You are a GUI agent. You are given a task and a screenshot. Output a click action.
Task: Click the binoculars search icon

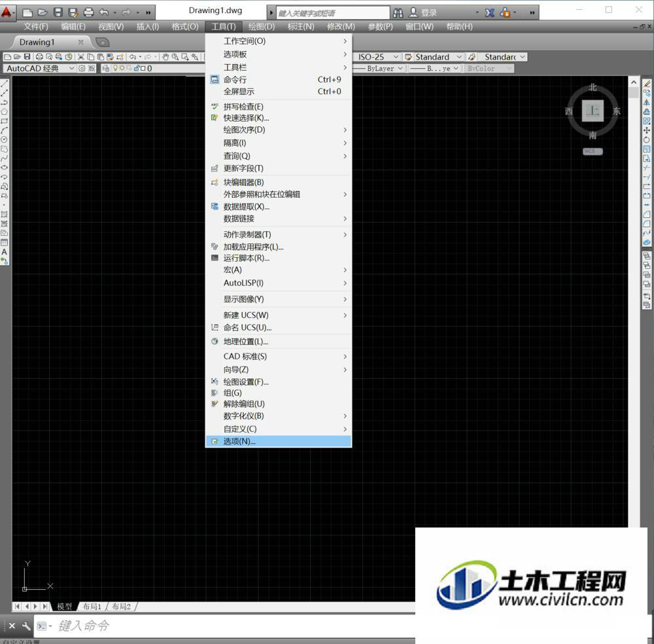(398, 12)
